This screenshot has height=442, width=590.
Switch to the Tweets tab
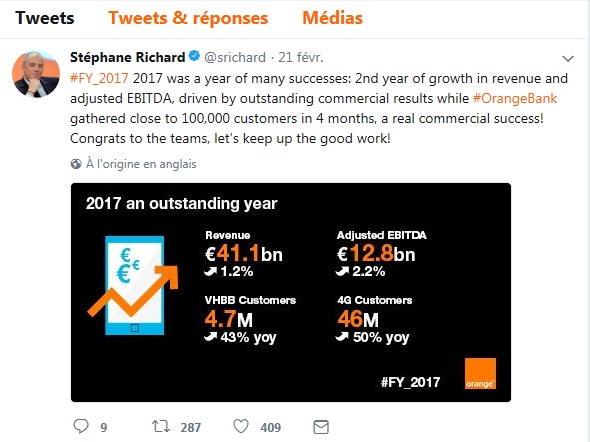click(45, 18)
